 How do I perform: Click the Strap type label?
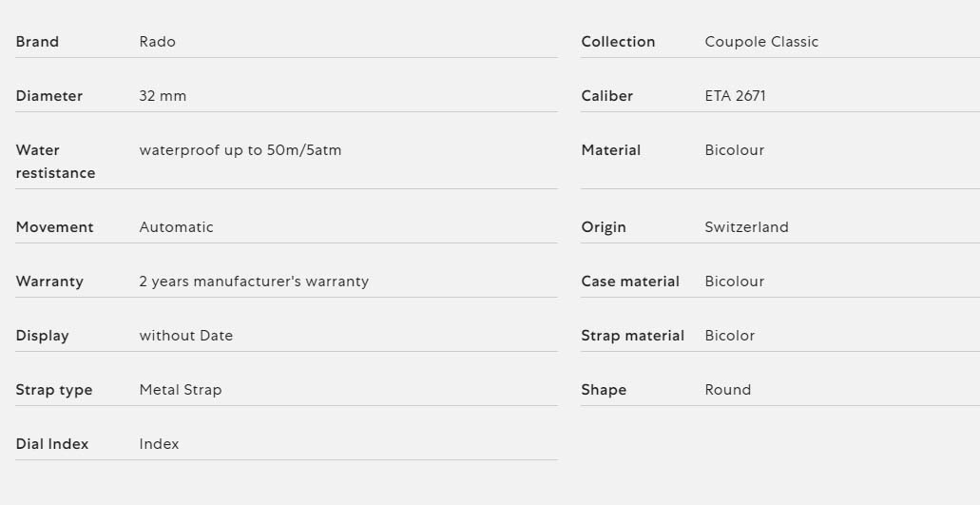point(54,391)
